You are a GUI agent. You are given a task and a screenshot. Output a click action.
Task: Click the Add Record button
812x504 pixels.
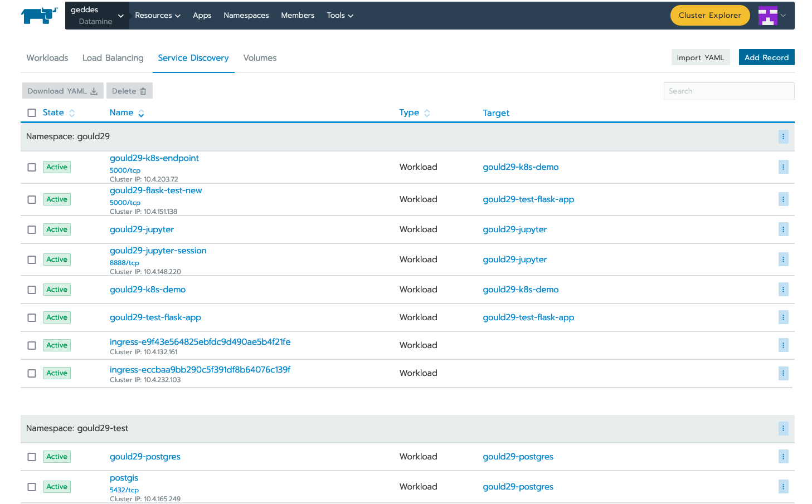click(x=766, y=57)
